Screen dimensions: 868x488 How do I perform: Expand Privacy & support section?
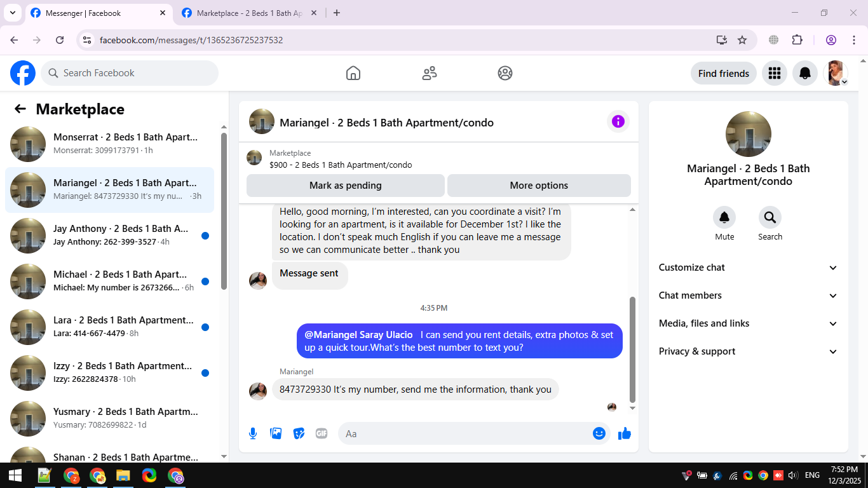pos(749,351)
